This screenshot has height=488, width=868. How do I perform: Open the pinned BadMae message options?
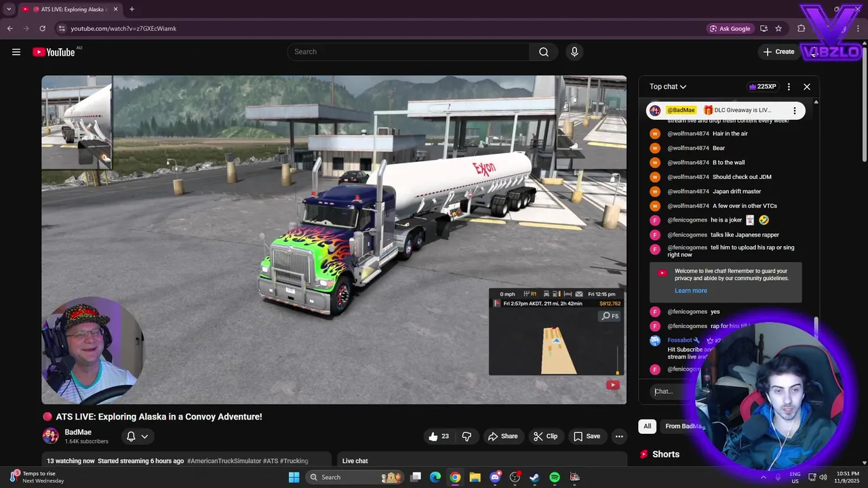click(795, 110)
